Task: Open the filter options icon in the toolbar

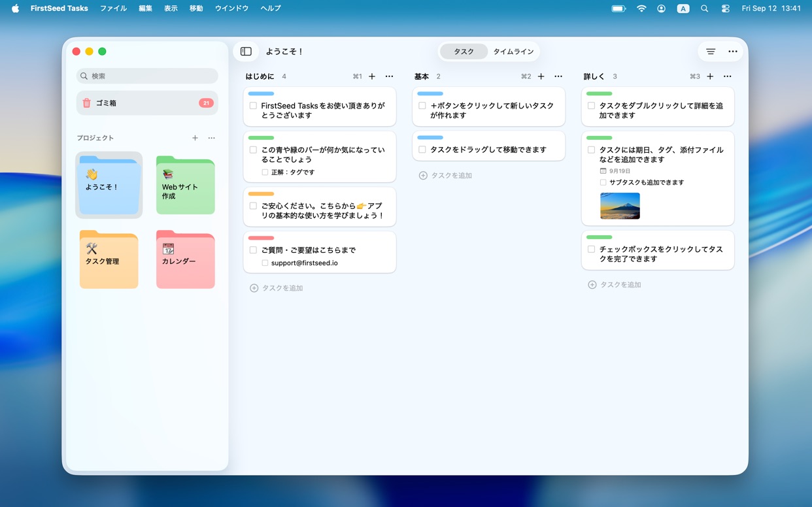Action: point(711,52)
